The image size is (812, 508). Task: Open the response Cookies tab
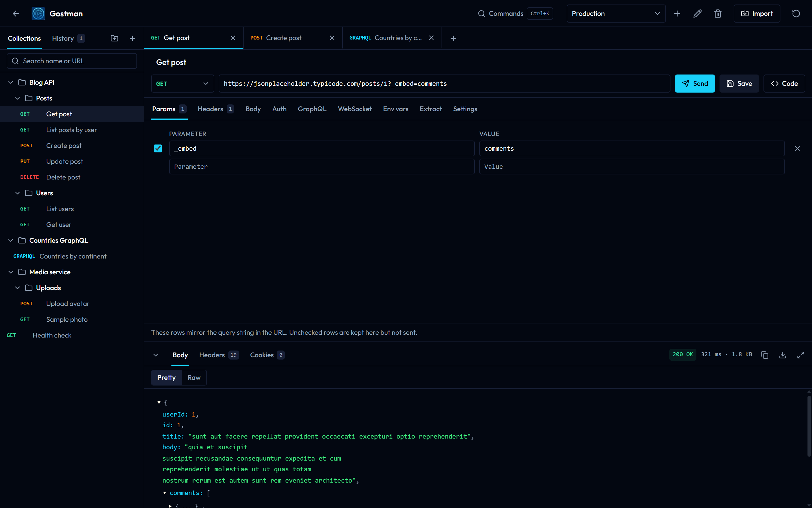(x=267, y=355)
